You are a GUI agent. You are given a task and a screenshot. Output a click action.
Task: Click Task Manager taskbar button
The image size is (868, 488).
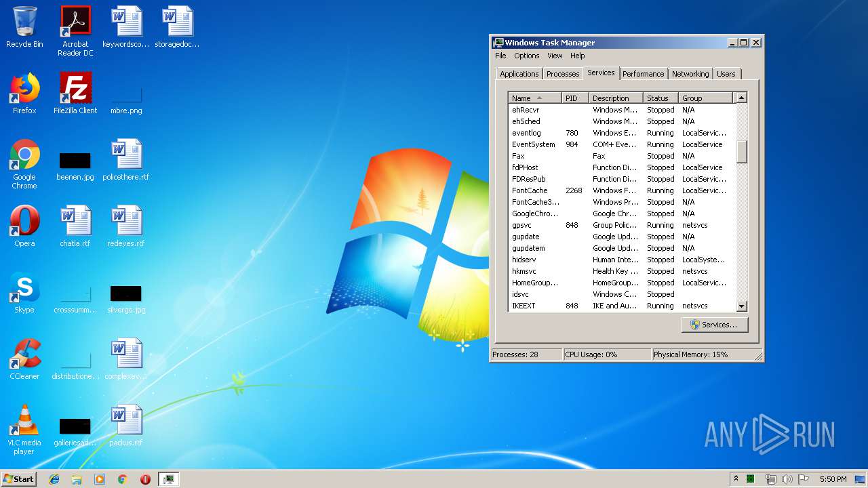(168, 479)
